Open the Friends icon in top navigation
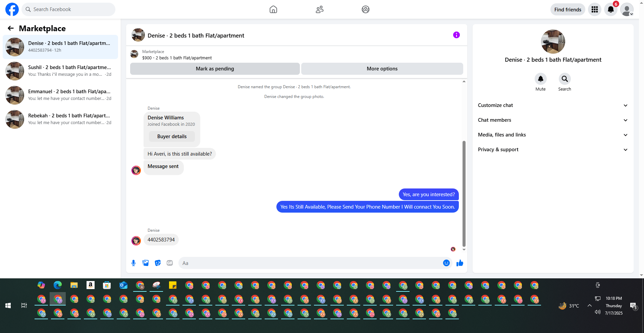The width and height of the screenshot is (644, 333). tap(320, 9)
